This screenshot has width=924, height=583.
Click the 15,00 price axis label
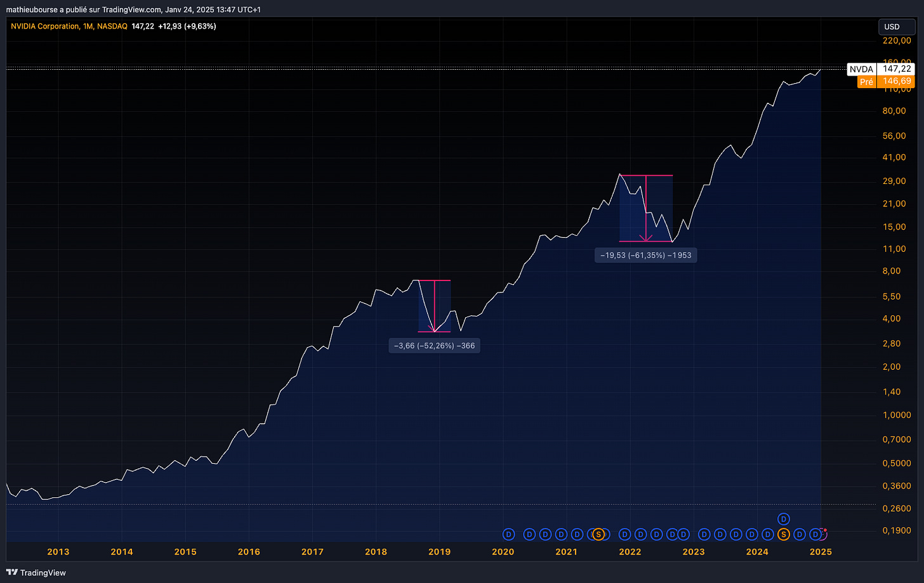click(x=894, y=226)
